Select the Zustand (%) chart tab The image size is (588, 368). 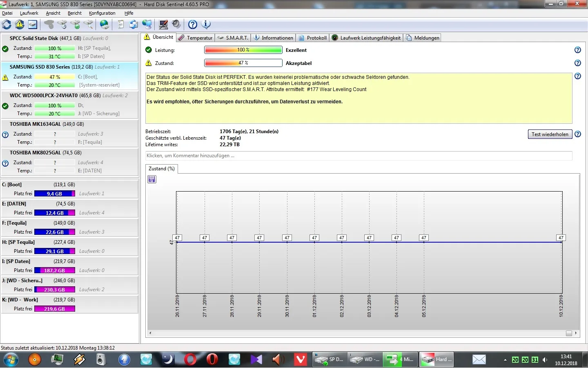pyautogui.click(x=162, y=169)
